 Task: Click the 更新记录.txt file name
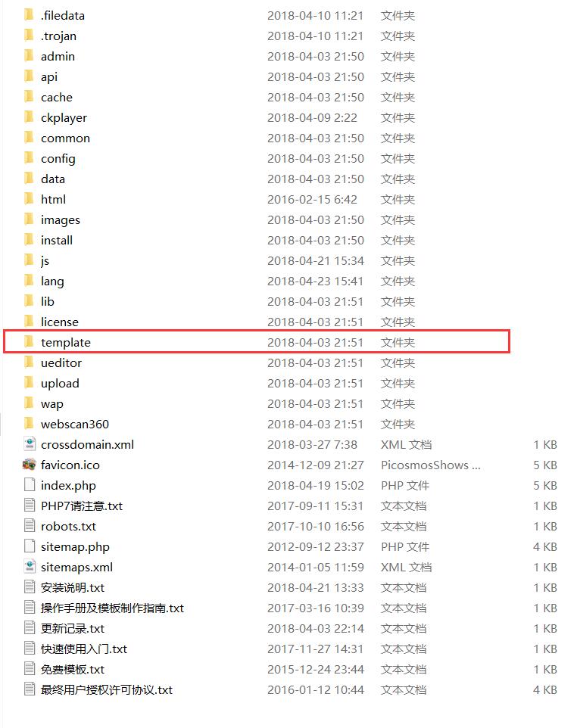pyautogui.click(x=73, y=629)
